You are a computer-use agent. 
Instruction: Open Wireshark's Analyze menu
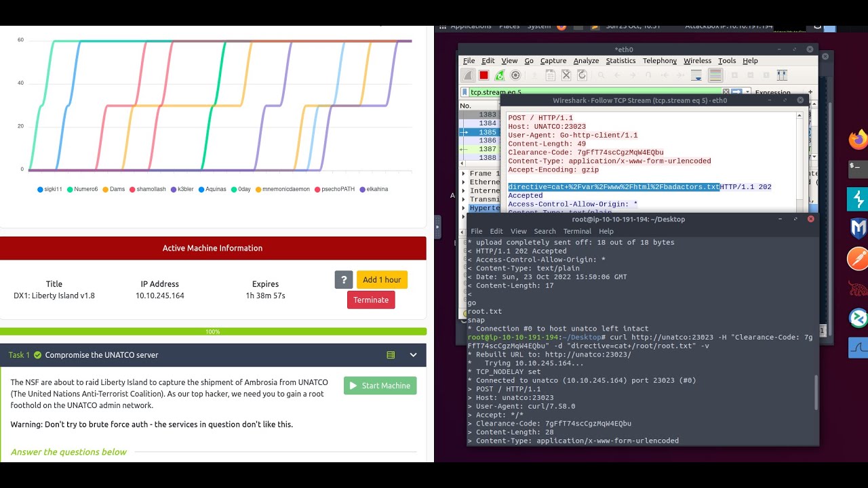(586, 60)
